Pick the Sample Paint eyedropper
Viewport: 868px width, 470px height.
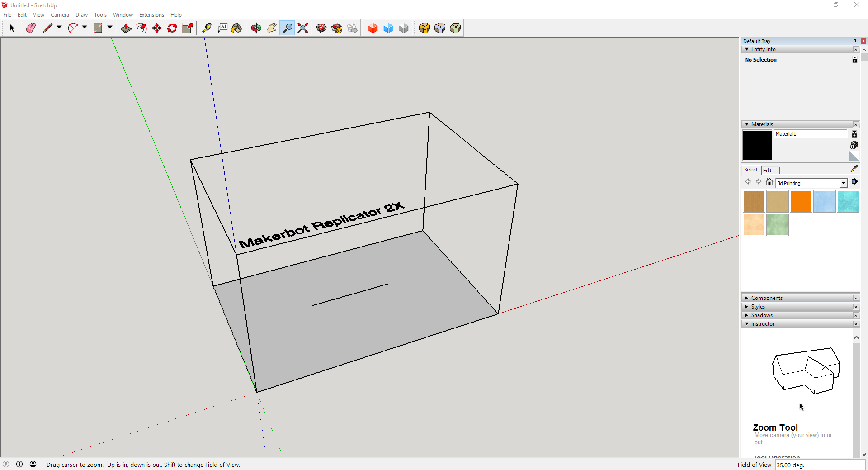tap(854, 169)
